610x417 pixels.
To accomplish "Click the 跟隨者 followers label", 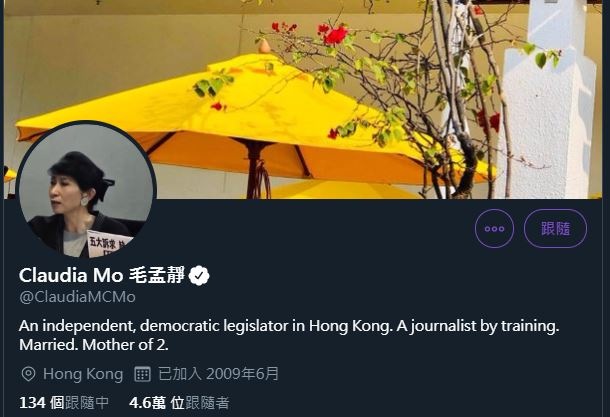I will 207,403.
